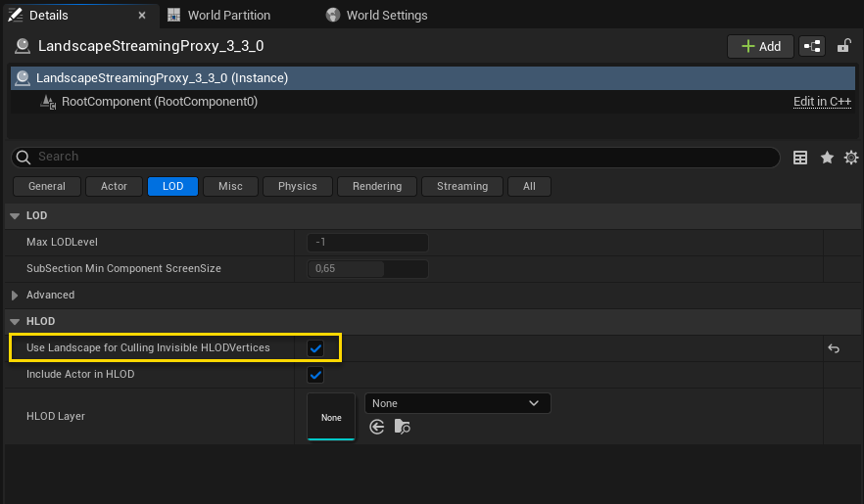Collapse the HLOD section

click(15, 322)
